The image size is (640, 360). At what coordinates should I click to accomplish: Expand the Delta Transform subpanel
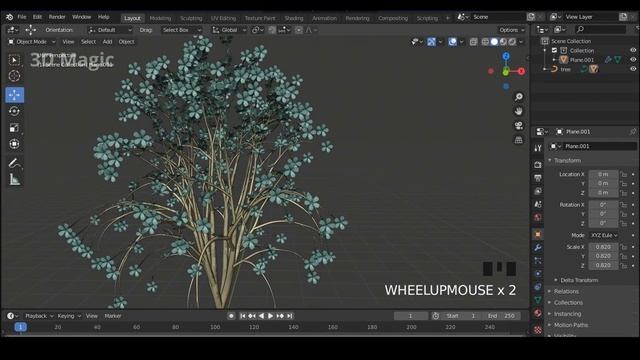coord(579,280)
